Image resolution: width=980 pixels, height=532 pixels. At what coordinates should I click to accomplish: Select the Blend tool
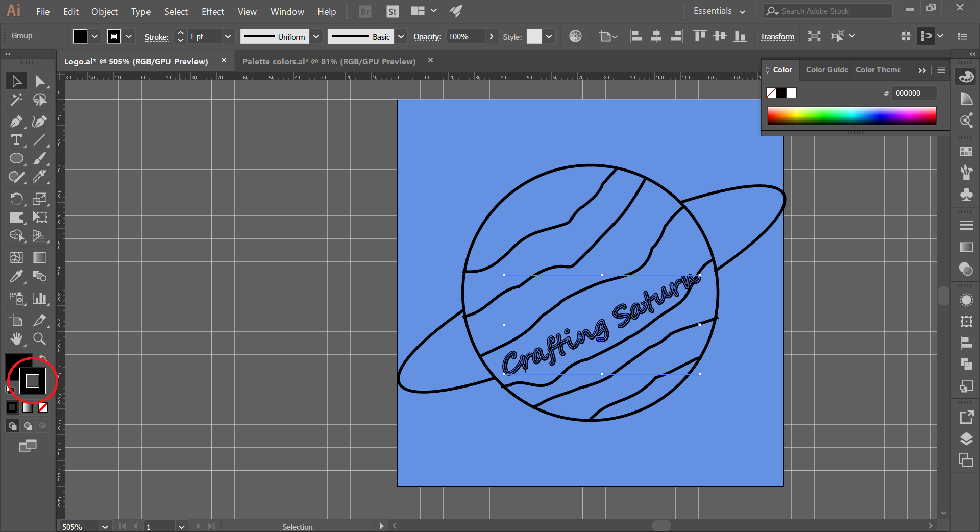point(40,276)
